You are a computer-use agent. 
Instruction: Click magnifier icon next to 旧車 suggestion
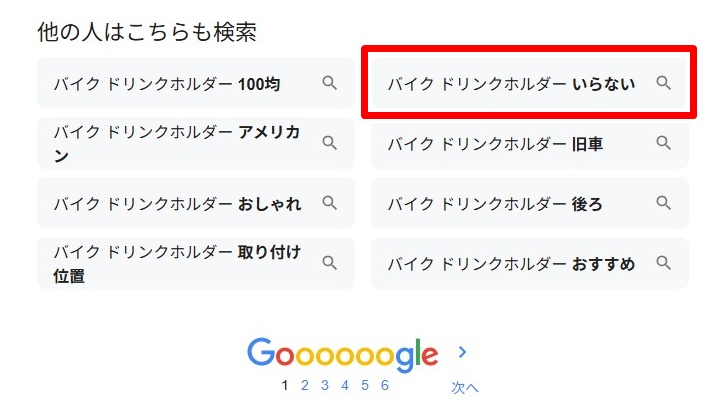point(663,143)
